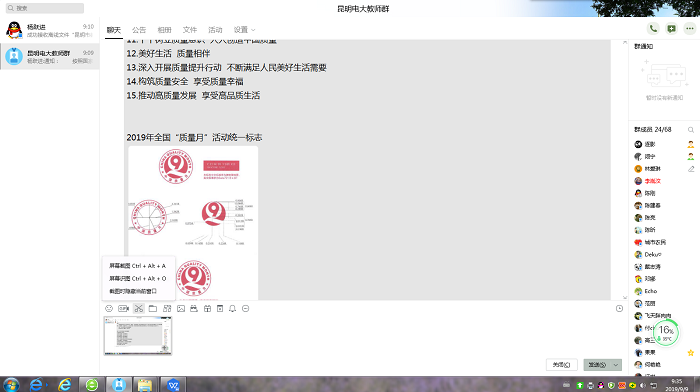700x392 pixels.
Task: Open message history clock icon
Action: [x=619, y=309]
